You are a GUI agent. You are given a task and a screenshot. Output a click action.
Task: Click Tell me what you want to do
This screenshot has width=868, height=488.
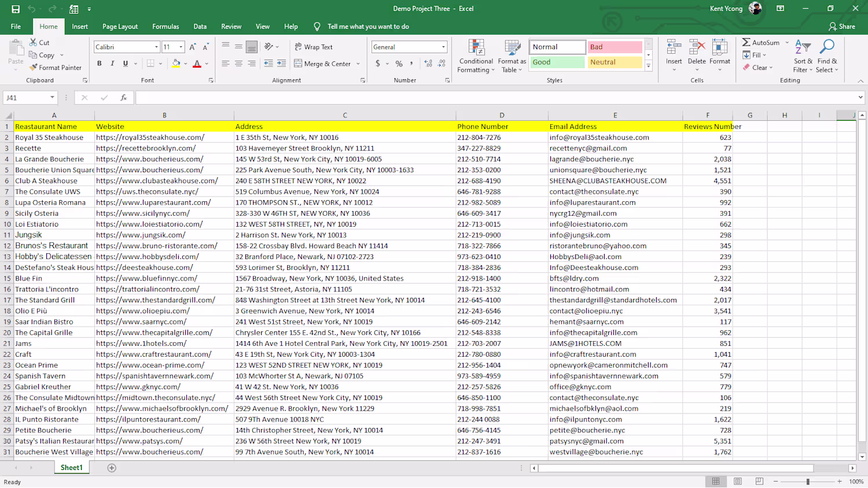click(368, 27)
